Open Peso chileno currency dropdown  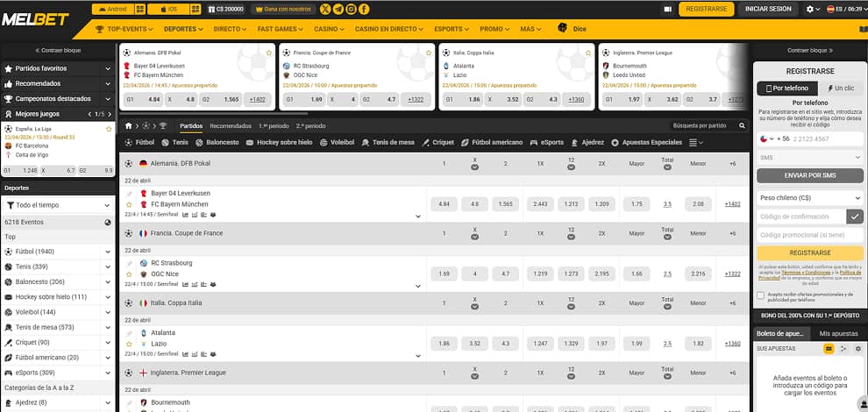pyautogui.click(x=810, y=198)
